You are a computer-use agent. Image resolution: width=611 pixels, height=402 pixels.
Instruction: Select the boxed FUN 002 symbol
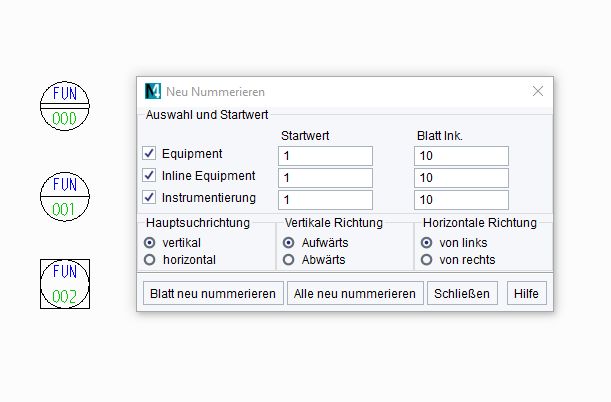[65, 284]
